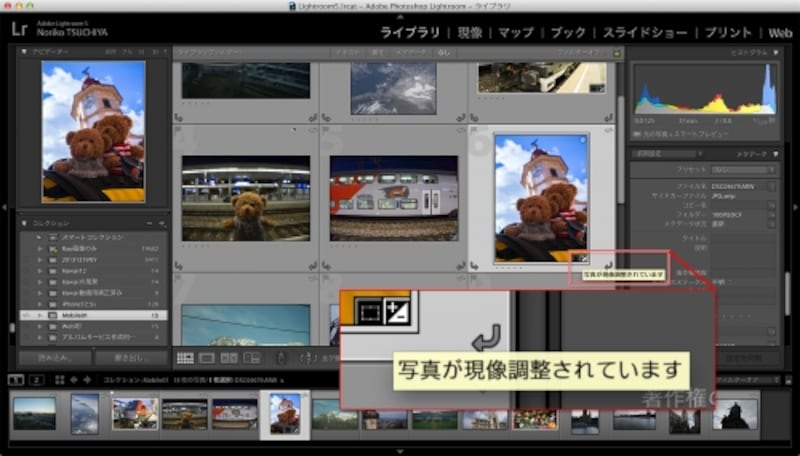
Task: Open the ライブラリ module
Action: pyautogui.click(x=410, y=33)
